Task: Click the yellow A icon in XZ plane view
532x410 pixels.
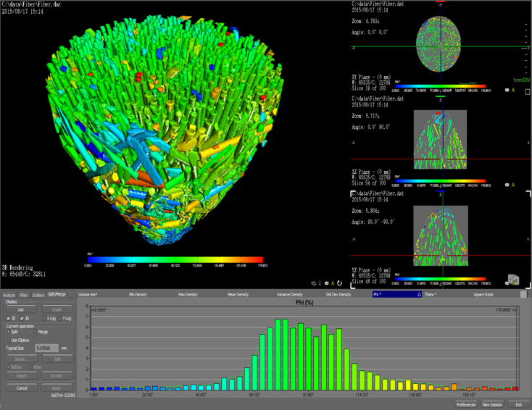Action: [514, 185]
